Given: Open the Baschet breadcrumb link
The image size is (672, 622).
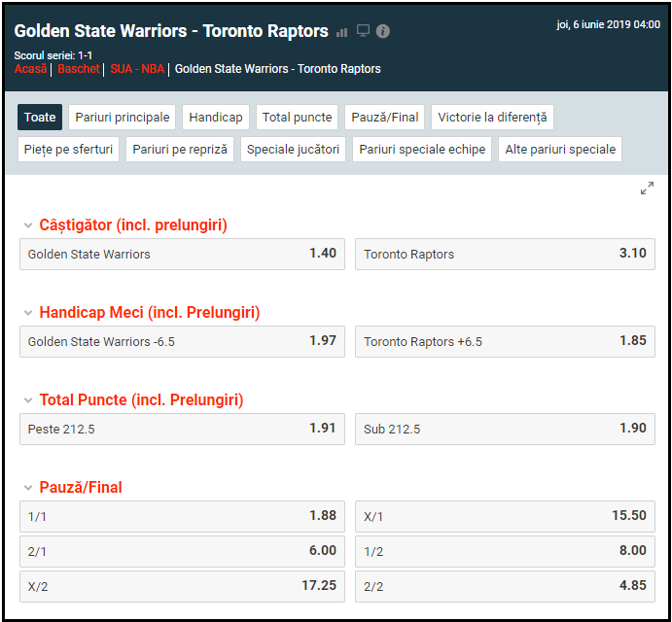Looking at the screenshot, I should click(x=79, y=69).
